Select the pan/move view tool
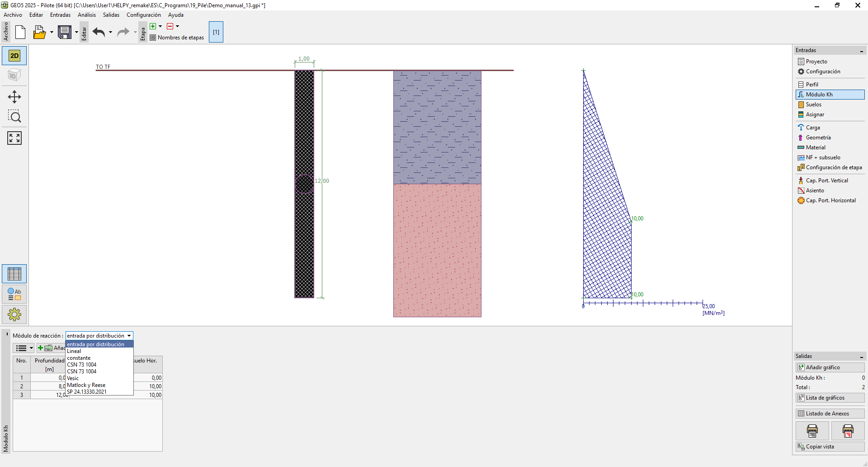The height and width of the screenshot is (467, 868). (x=14, y=97)
